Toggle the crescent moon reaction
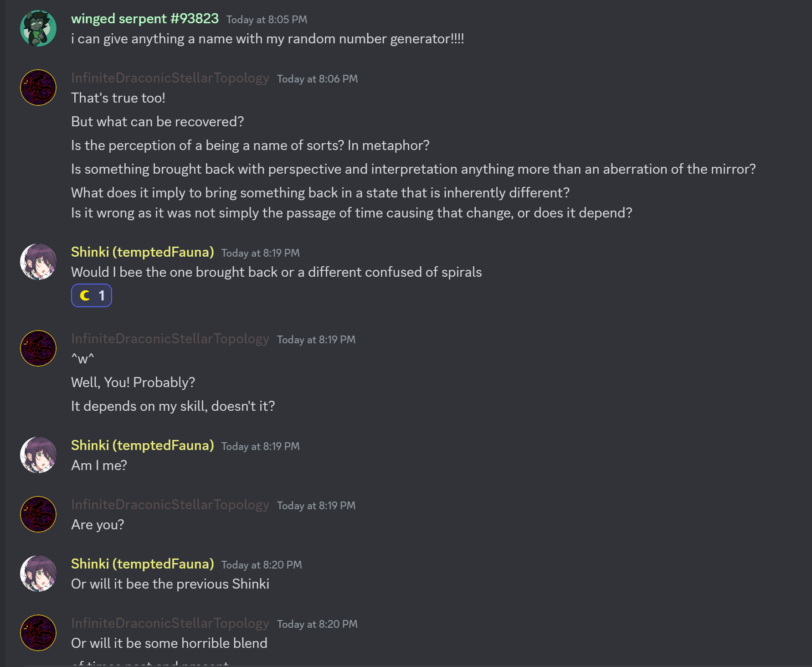Viewport: 812px width, 667px height. (92, 295)
